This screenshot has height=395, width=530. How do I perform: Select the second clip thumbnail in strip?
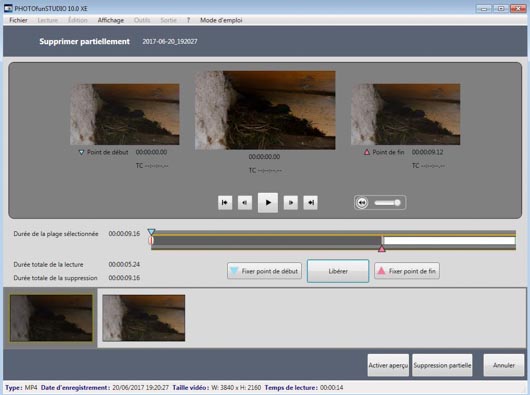click(144, 318)
